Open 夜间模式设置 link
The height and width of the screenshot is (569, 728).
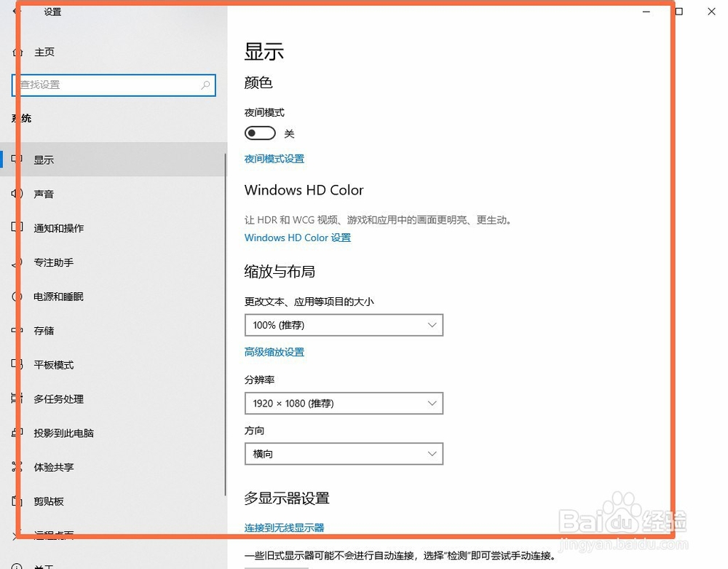coord(274,158)
